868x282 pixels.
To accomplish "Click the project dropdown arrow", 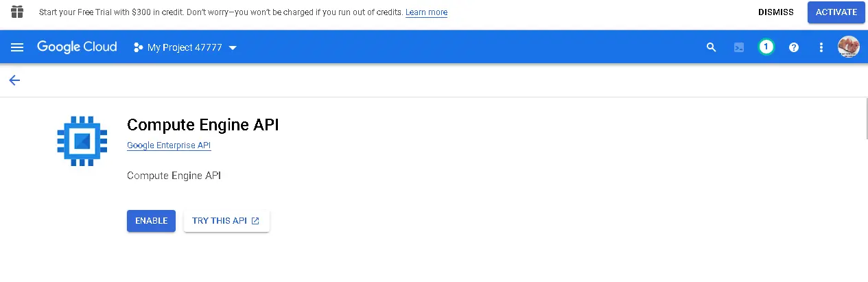I will click(x=232, y=48).
